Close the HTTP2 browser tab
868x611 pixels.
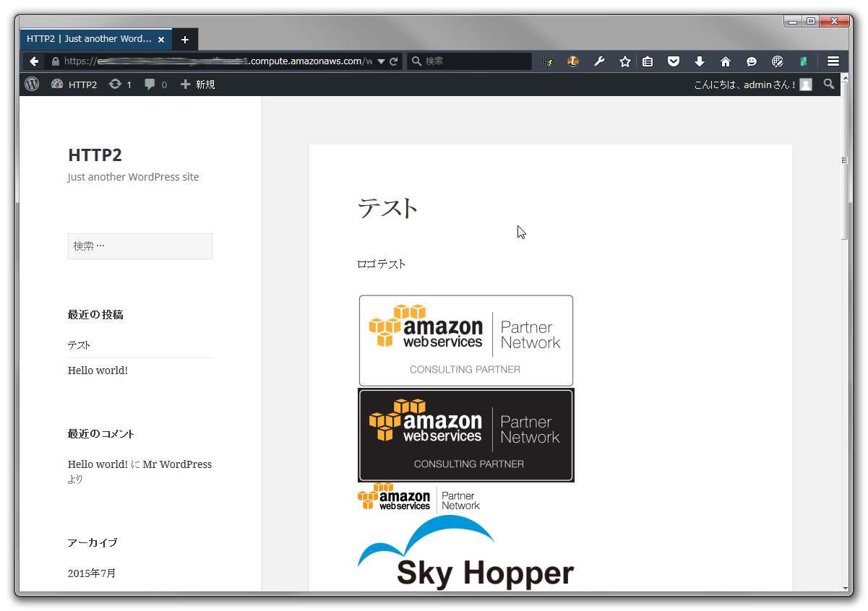point(161,39)
